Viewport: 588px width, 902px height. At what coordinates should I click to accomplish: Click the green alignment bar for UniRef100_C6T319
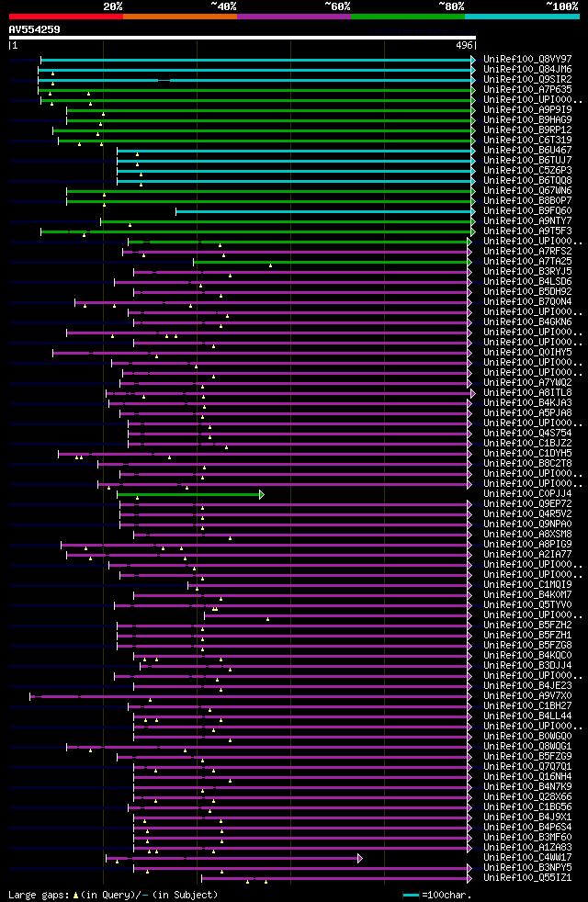pos(266,141)
